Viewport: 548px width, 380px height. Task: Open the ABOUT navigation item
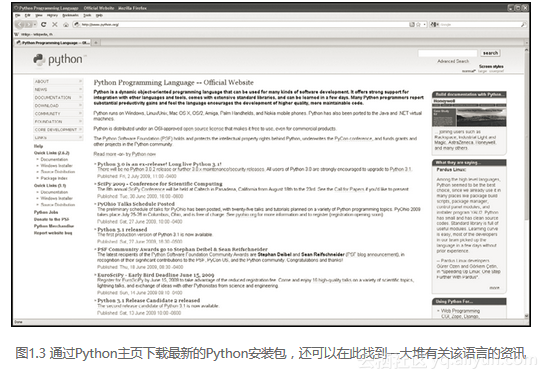coord(58,81)
